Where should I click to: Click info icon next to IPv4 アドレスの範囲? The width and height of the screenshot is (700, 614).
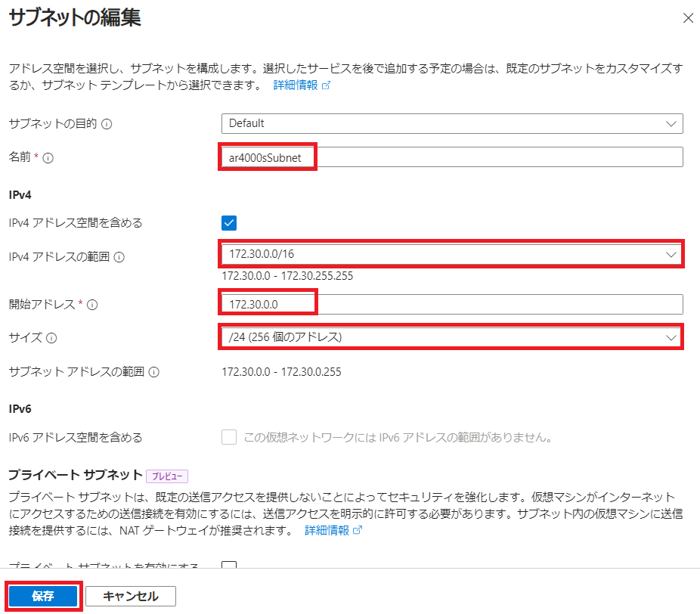point(119,257)
